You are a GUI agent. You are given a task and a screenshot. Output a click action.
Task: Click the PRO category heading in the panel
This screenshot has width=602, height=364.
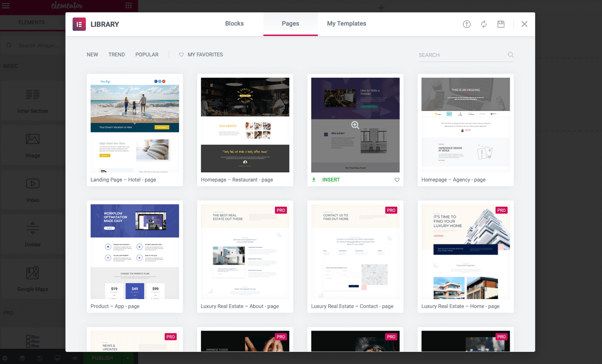click(8, 313)
